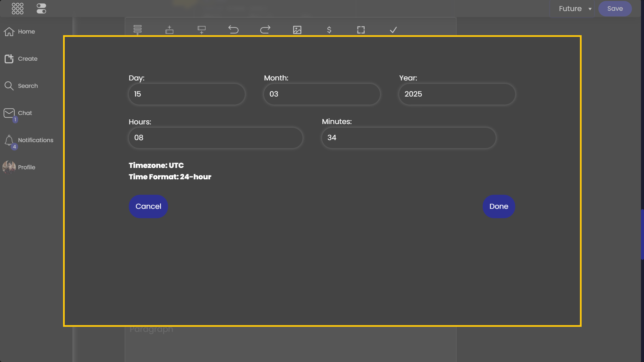Click the Create plus-page icon
Screen dimensions: 644x362
pos(9,59)
